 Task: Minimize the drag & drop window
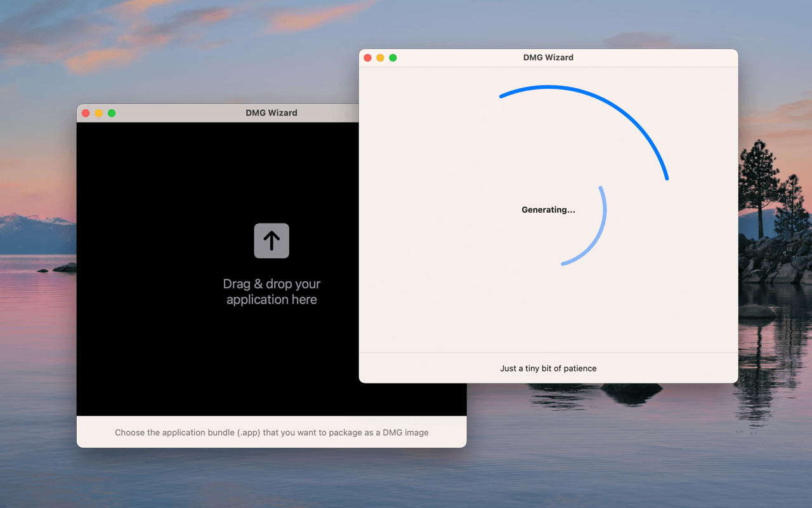pyautogui.click(x=98, y=113)
